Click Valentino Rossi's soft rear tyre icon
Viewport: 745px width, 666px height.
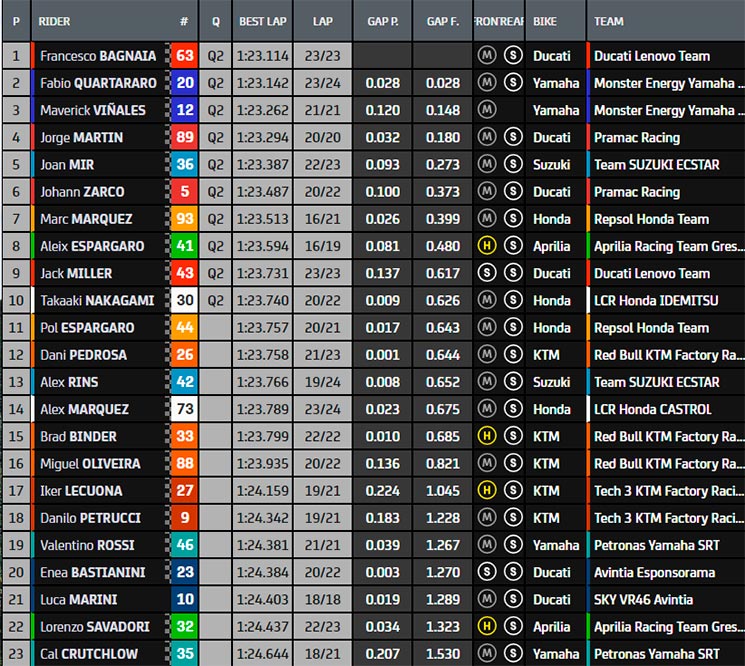(x=513, y=545)
